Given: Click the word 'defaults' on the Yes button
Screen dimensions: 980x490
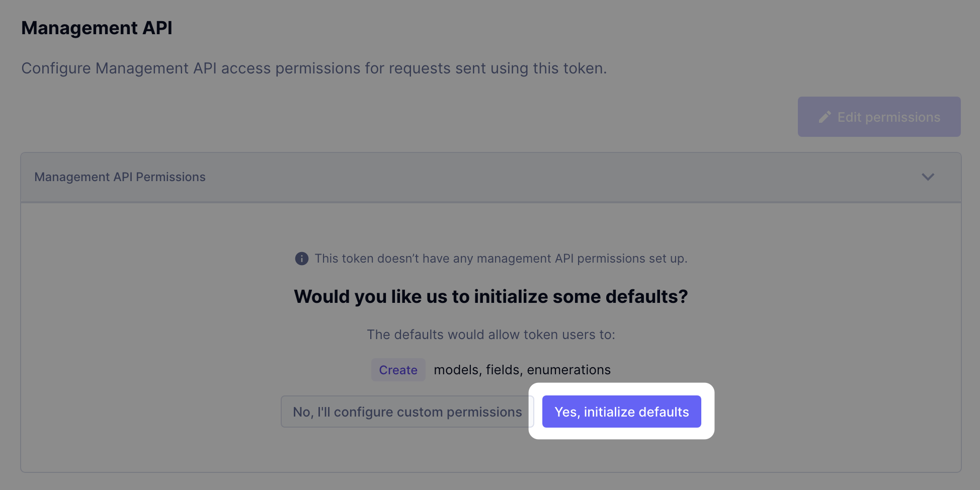Looking at the screenshot, I should coord(664,412).
